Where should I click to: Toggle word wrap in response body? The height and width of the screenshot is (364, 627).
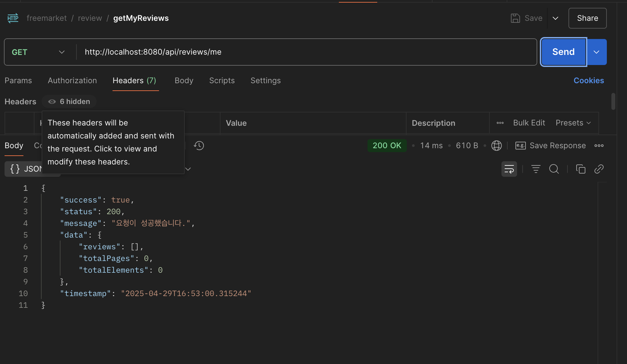[x=509, y=169]
